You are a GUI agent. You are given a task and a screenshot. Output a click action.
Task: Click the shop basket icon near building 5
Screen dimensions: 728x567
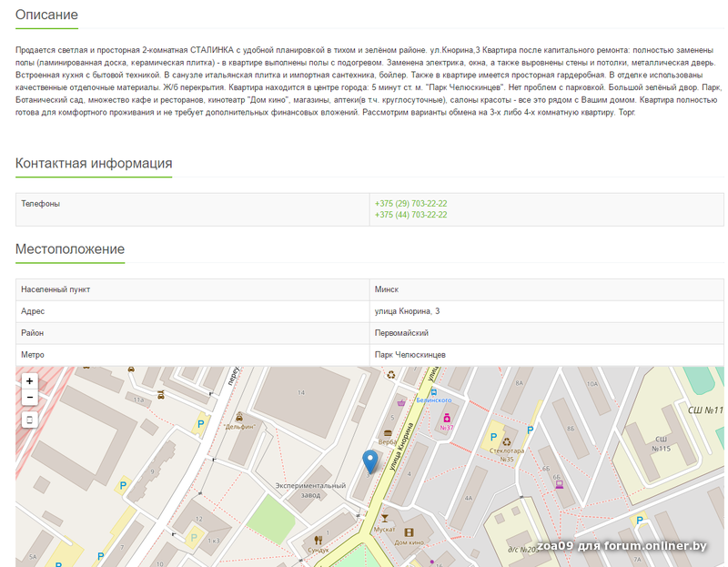(401, 402)
